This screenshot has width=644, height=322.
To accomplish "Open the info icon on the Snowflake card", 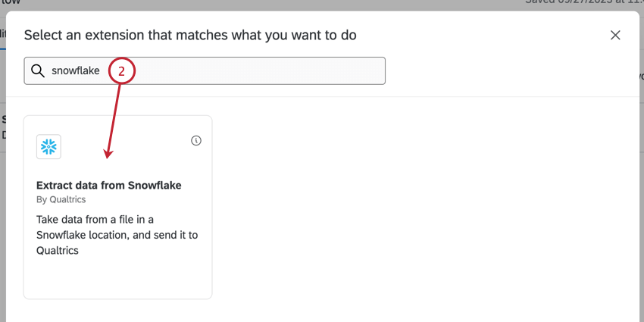I will 196,140.
